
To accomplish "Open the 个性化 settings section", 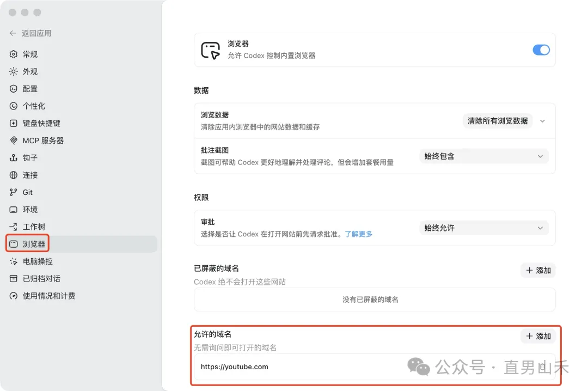I will point(82,106).
